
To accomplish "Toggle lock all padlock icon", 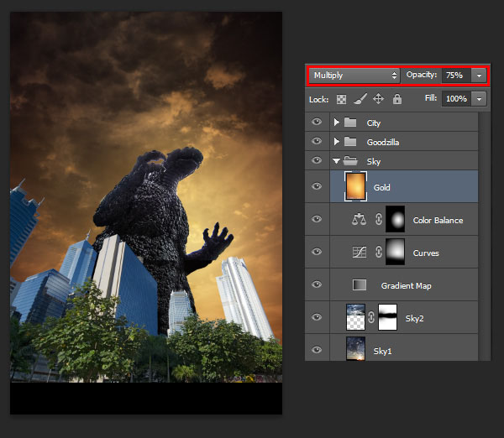I will (397, 99).
